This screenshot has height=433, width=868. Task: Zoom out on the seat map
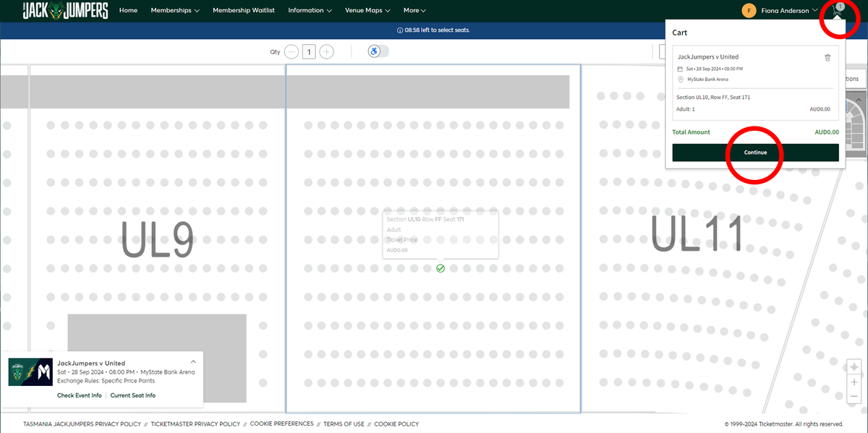point(854,396)
